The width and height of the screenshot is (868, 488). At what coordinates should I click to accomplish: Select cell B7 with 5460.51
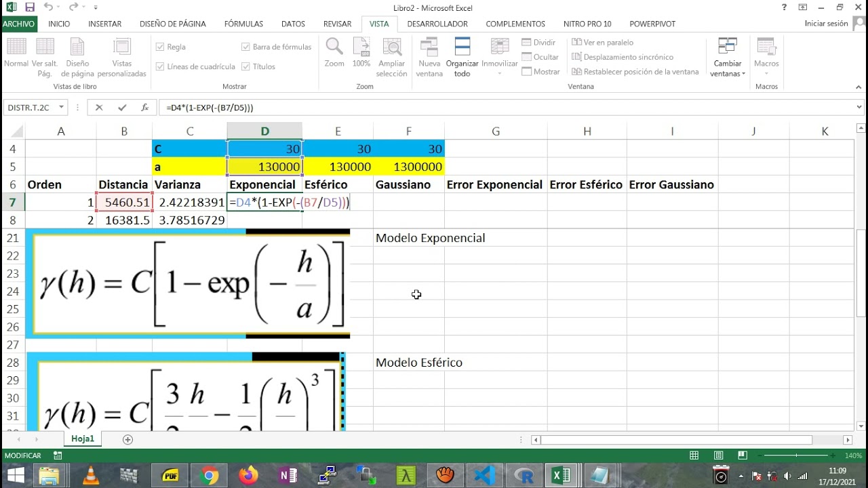click(124, 202)
